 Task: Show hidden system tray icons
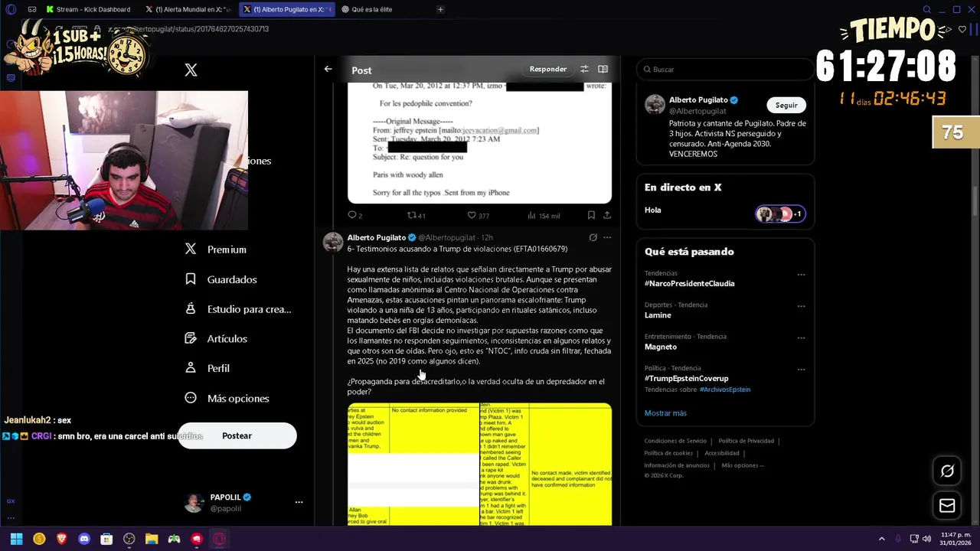(x=881, y=539)
